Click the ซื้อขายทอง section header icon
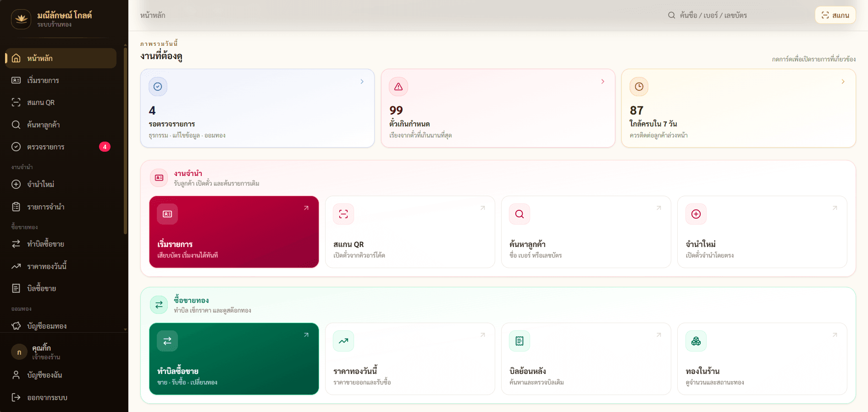Screen dimensions: 868x412 point(159,305)
